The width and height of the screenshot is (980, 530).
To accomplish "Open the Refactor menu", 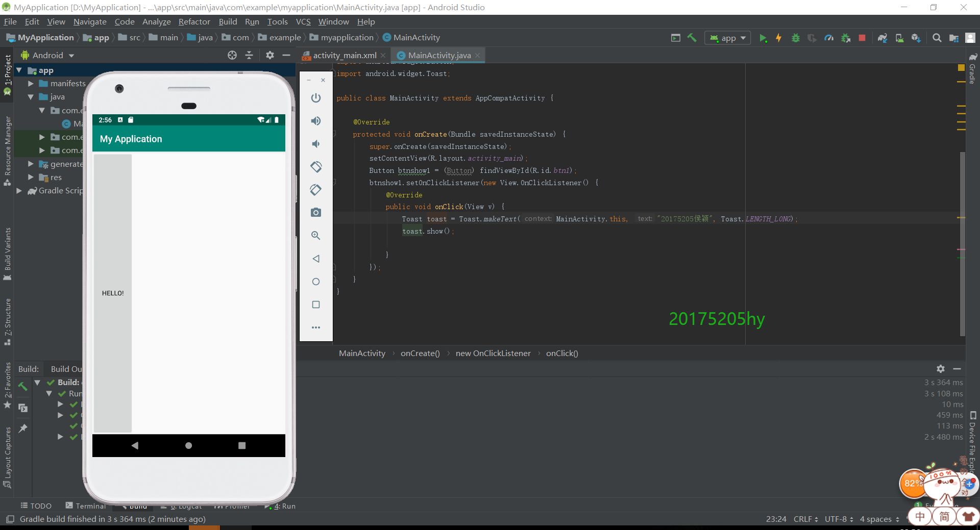I will pyautogui.click(x=194, y=22).
